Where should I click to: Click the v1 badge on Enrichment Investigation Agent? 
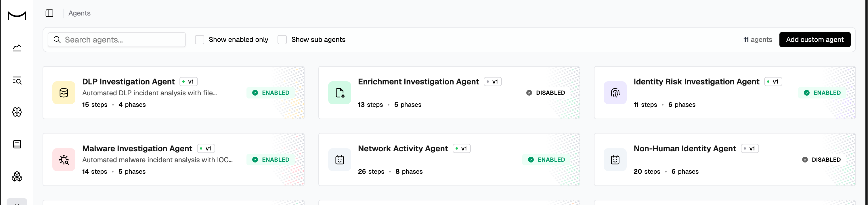493,82
